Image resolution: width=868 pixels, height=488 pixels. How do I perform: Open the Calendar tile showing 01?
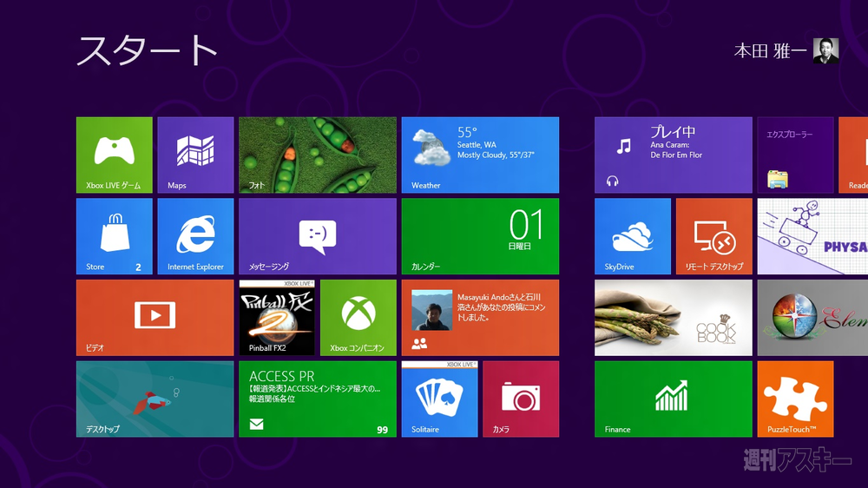(x=480, y=236)
